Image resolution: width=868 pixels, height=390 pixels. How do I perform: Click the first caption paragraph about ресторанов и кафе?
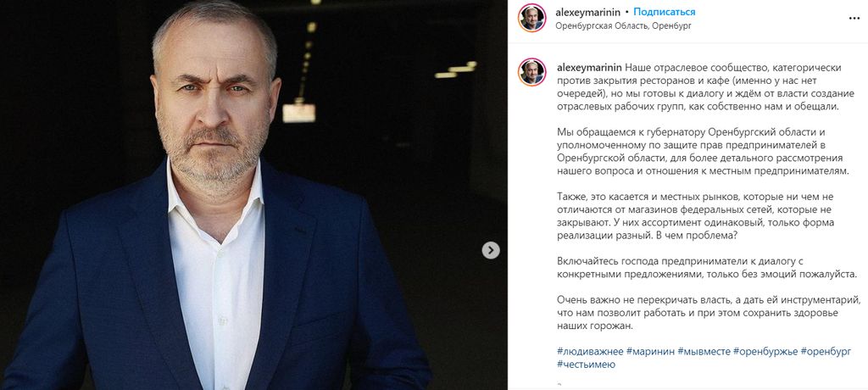pyautogui.click(x=706, y=87)
